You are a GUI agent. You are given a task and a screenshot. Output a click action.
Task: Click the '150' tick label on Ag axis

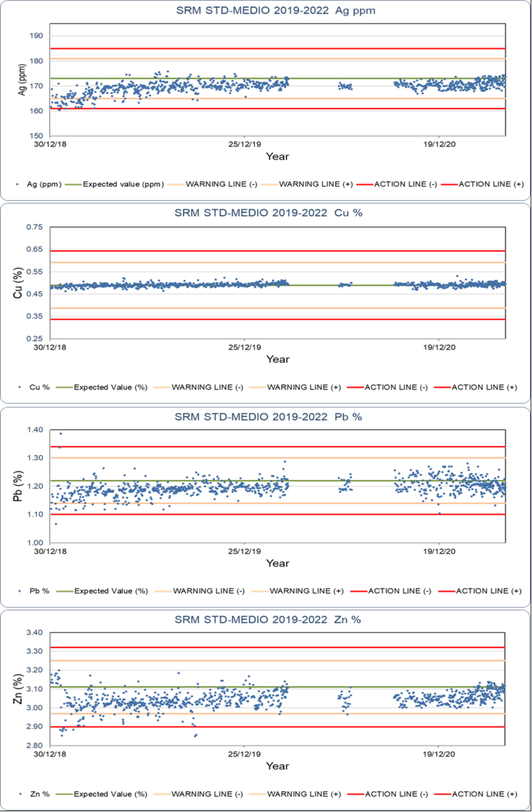tap(36, 136)
